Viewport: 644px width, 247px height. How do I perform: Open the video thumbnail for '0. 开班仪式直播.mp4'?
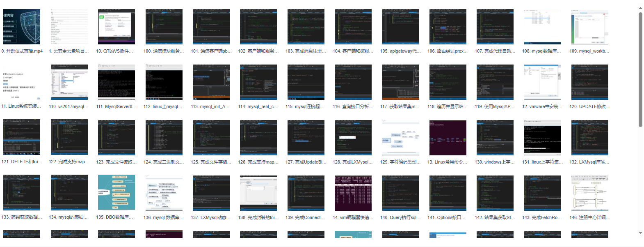point(22,27)
